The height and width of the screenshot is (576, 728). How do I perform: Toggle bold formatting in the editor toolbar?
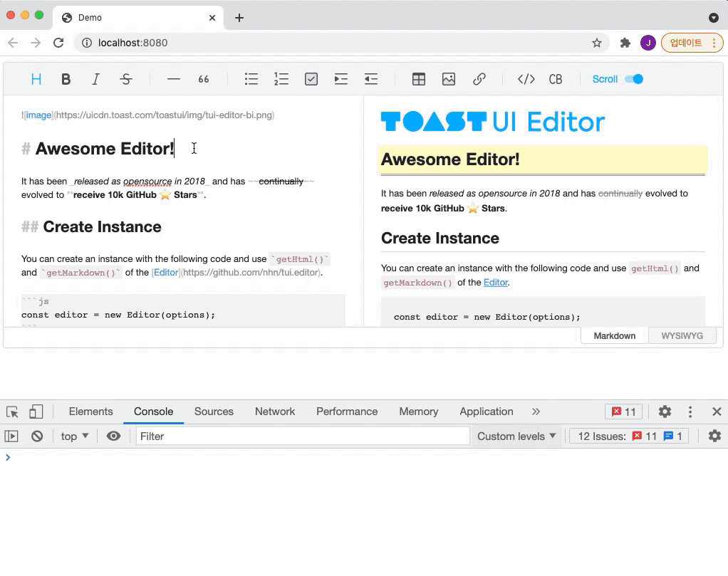click(66, 79)
